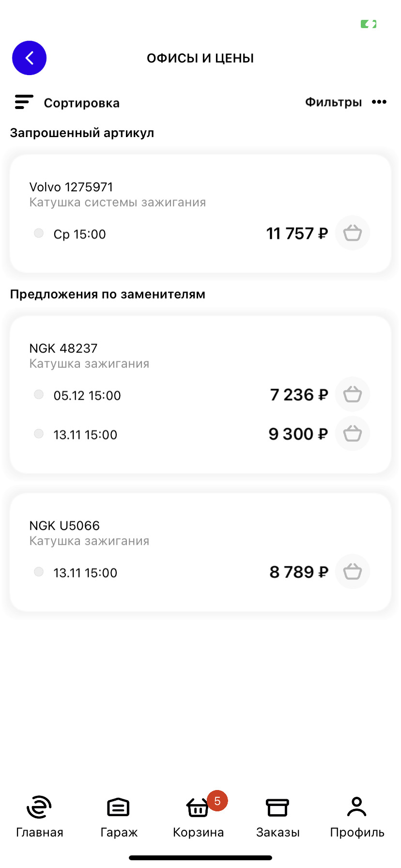Add NGK U5066 at 8 789 ₽ to basket
The height and width of the screenshot is (868, 401).
(353, 572)
